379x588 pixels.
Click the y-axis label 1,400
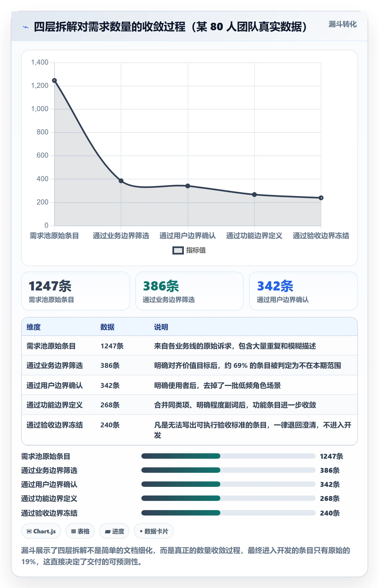click(40, 62)
